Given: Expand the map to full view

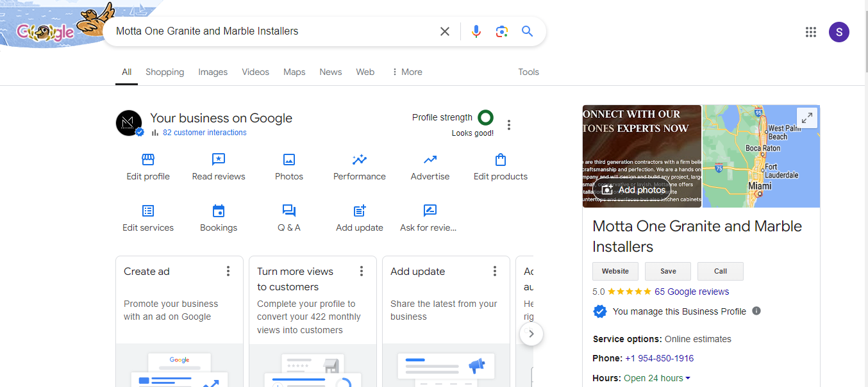Looking at the screenshot, I should pos(807,118).
